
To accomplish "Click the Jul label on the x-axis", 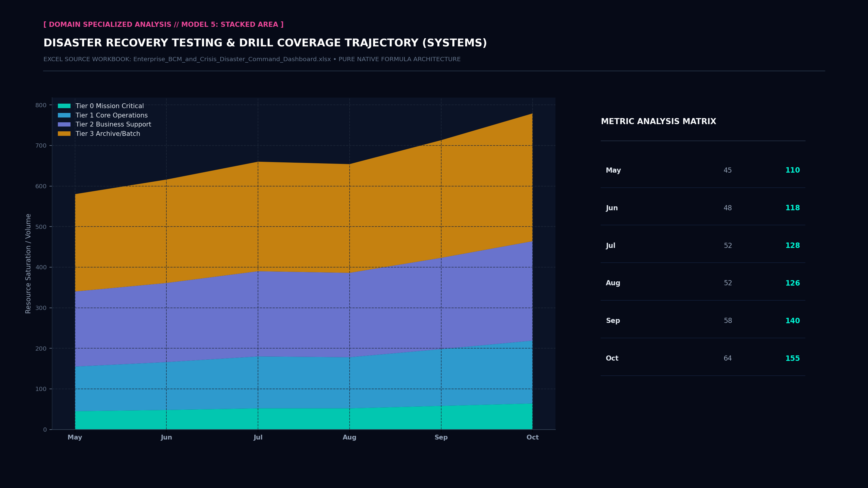I will [x=258, y=437].
